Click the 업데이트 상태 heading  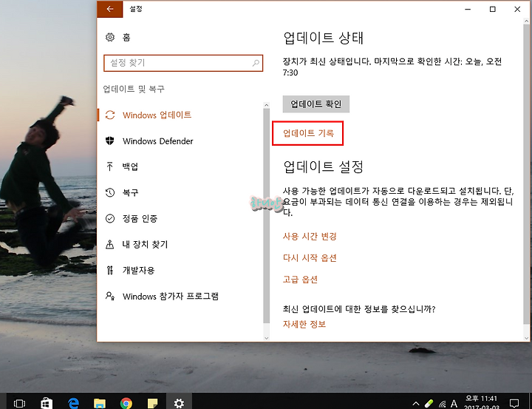[x=323, y=38]
